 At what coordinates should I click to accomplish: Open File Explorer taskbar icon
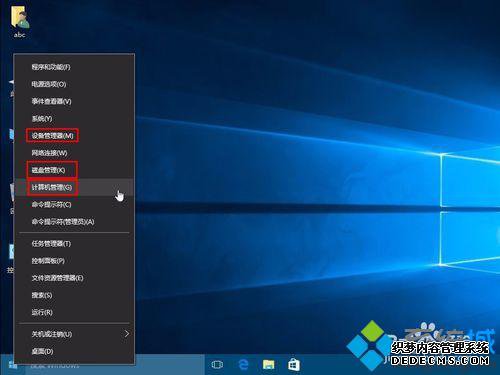269,365
